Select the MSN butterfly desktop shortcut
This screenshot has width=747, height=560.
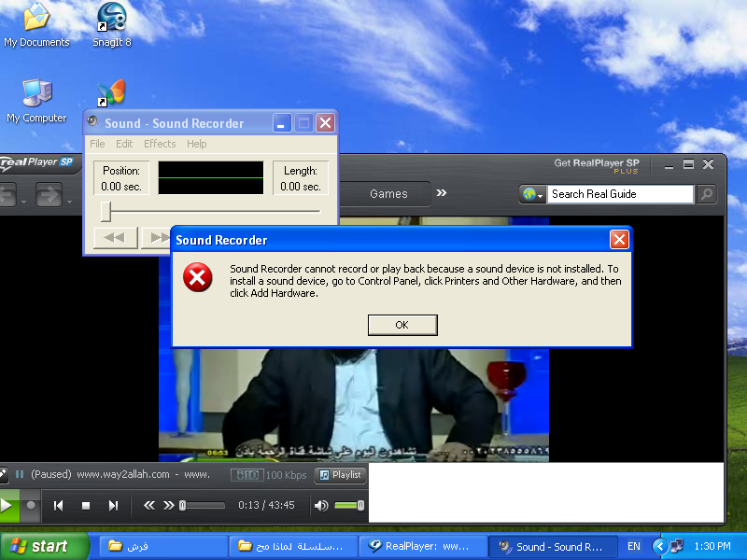tap(112, 92)
